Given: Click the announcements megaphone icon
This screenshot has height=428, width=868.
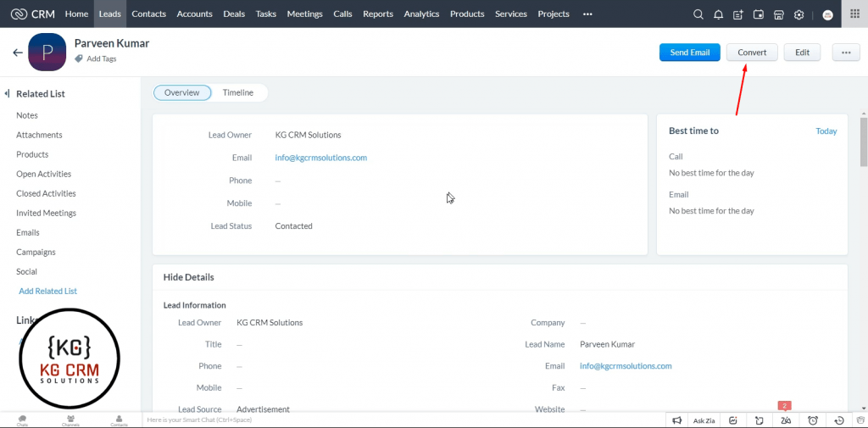Looking at the screenshot, I should 676,420.
